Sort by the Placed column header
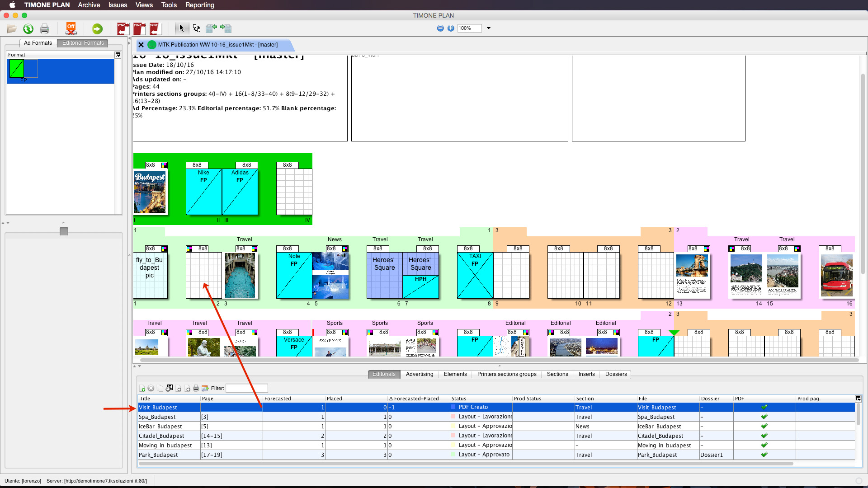This screenshot has width=868, height=488. (x=356, y=399)
